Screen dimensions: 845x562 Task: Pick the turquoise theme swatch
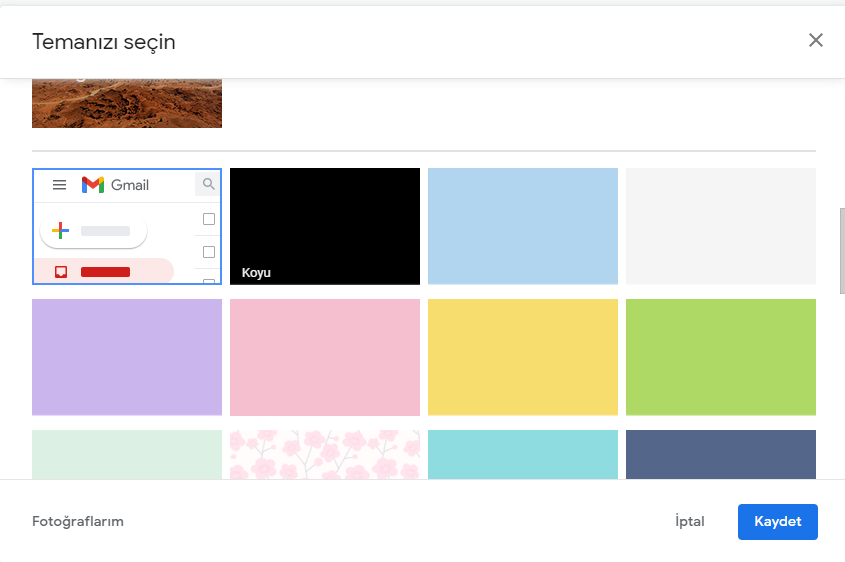click(x=523, y=454)
